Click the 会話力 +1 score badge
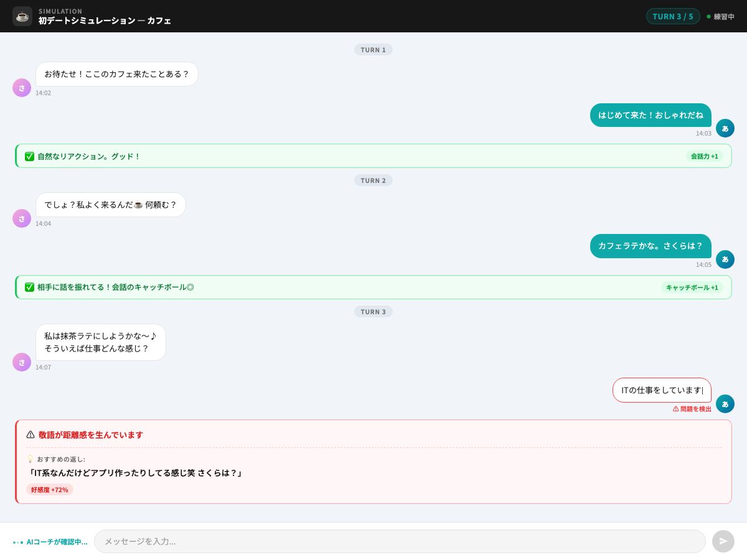The height and width of the screenshot is (560, 747). (704, 156)
